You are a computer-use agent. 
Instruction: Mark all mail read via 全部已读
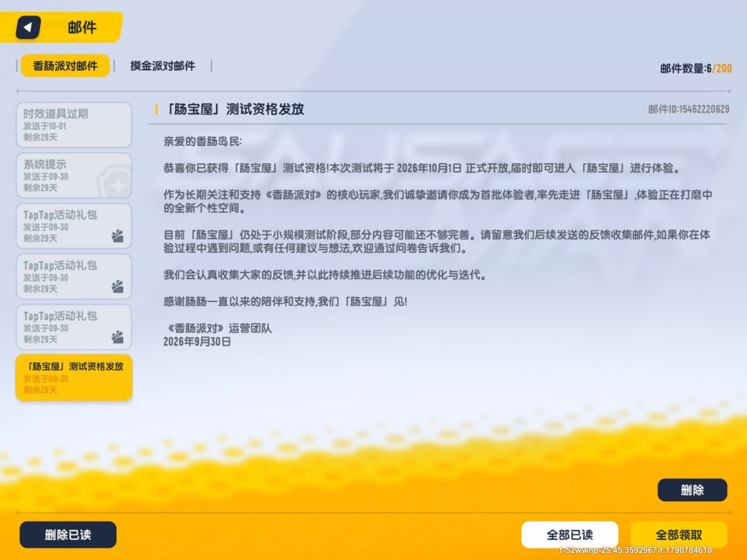click(x=570, y=534)
